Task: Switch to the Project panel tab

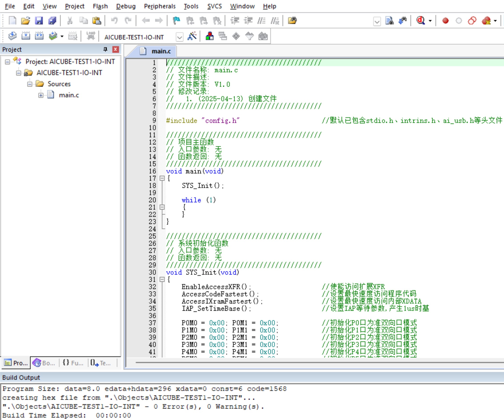Action: pyautogui.click(x=16, y=363)
